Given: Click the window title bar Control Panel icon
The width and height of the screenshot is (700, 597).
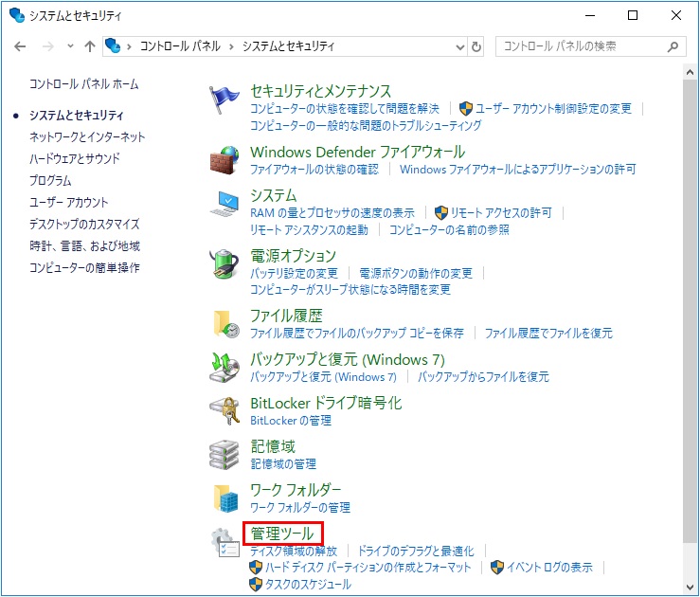Looking at the screenshot, I should (x=17, y=15).
